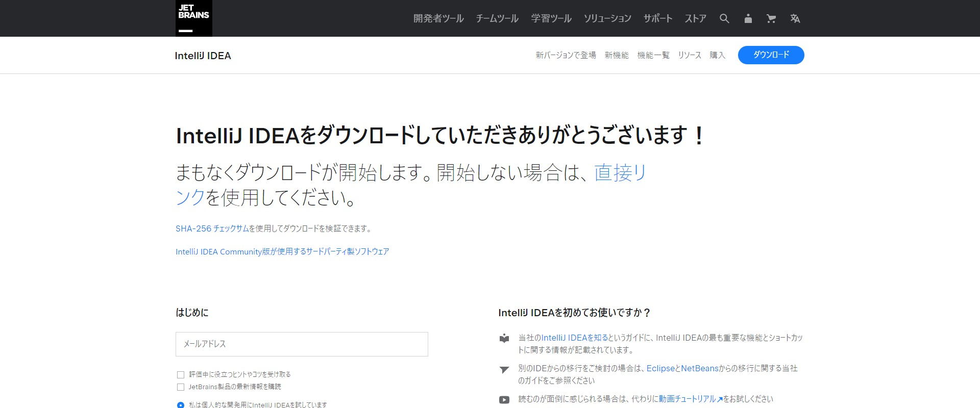Open 開発者ツール menu
Screen dimensions: 980x408
tap(438, 19)
